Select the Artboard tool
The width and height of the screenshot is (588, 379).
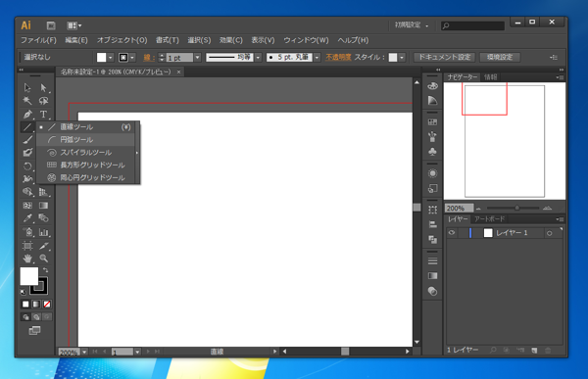point(27,246)
